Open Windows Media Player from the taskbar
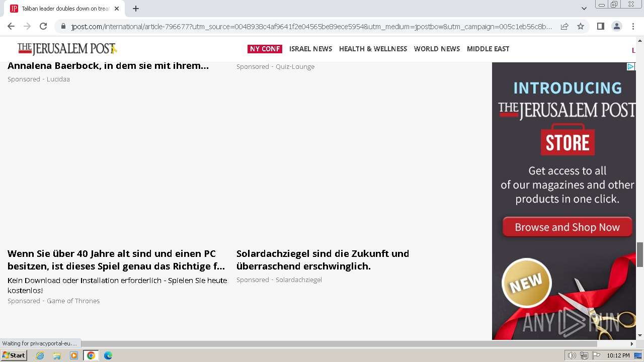 pyautogui.click(x=74, y=355)
